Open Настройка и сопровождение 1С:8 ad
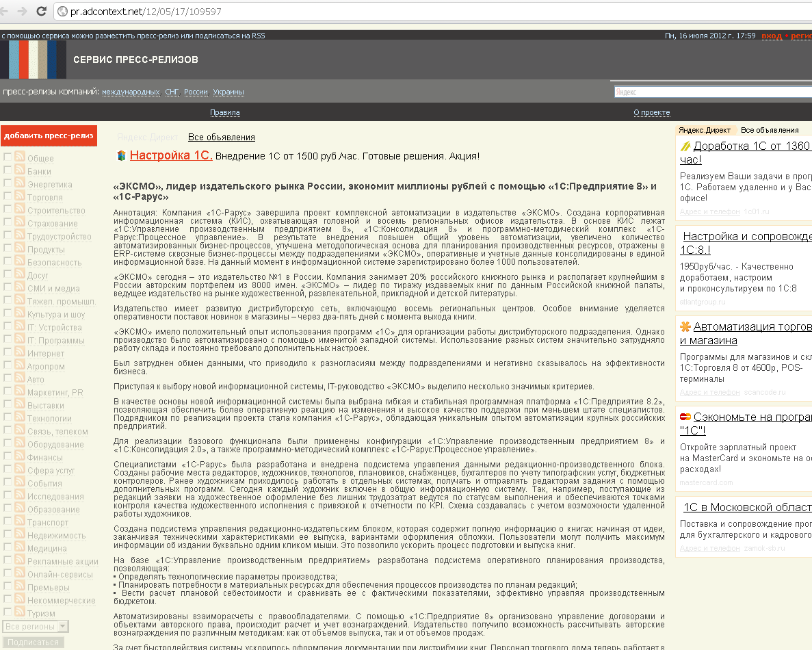This screenshot has height=650, width=812. (746, 243)
